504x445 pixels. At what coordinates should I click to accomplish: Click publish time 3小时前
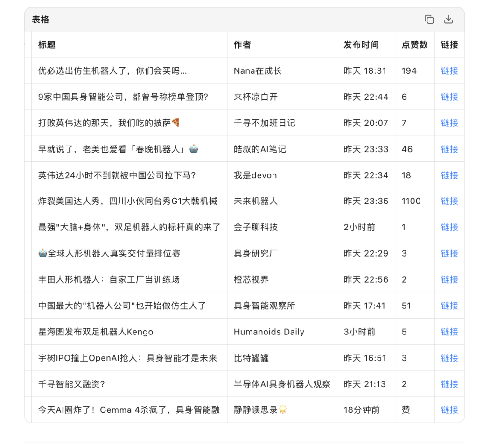(x=359, y=332)
